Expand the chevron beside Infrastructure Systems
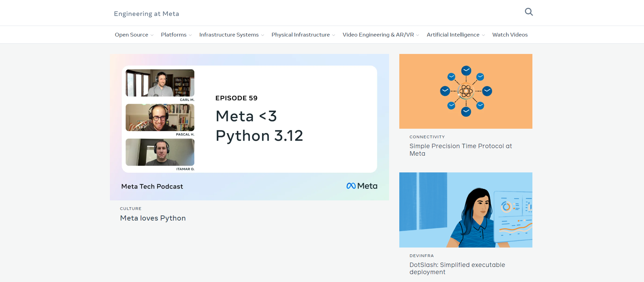Screen dimensions: 644x282 [262, 35]
